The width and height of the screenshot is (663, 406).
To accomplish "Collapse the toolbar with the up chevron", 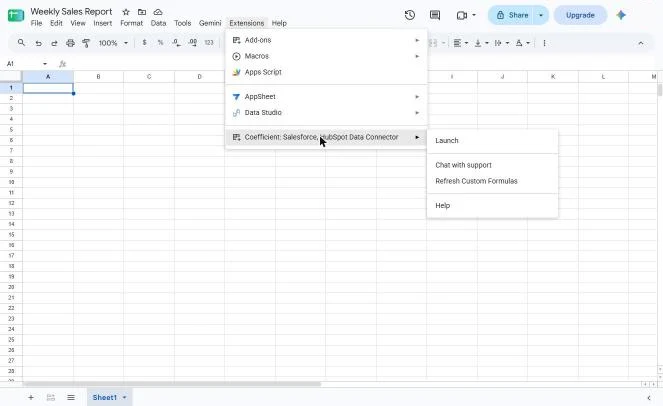I will click(x=641, y=43).
